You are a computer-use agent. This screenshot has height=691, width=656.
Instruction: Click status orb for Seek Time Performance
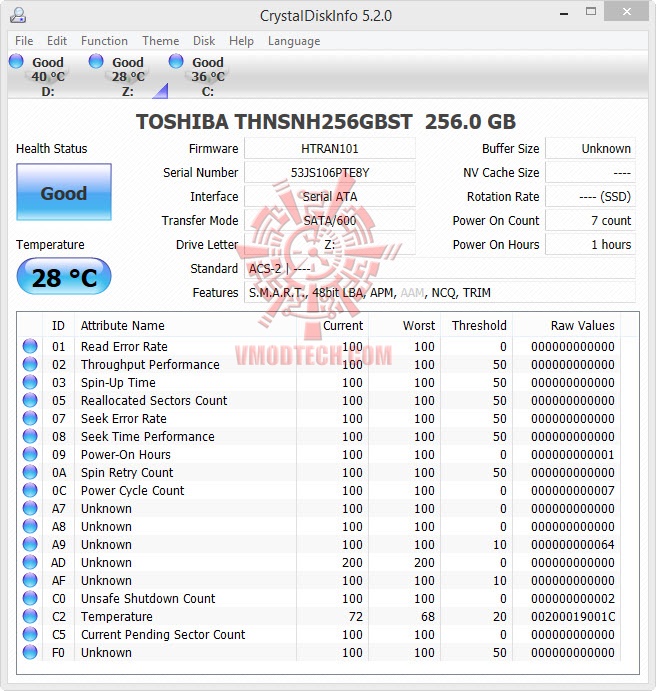point(30,436)
